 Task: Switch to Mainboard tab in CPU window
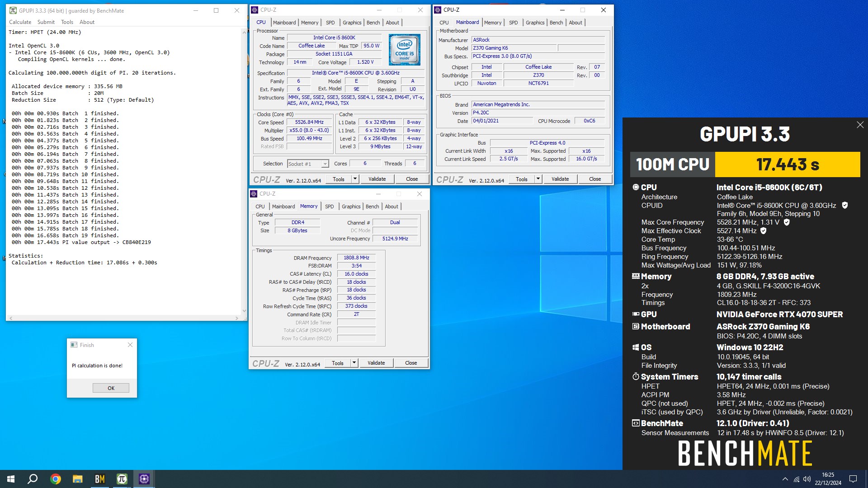[284, 23]
